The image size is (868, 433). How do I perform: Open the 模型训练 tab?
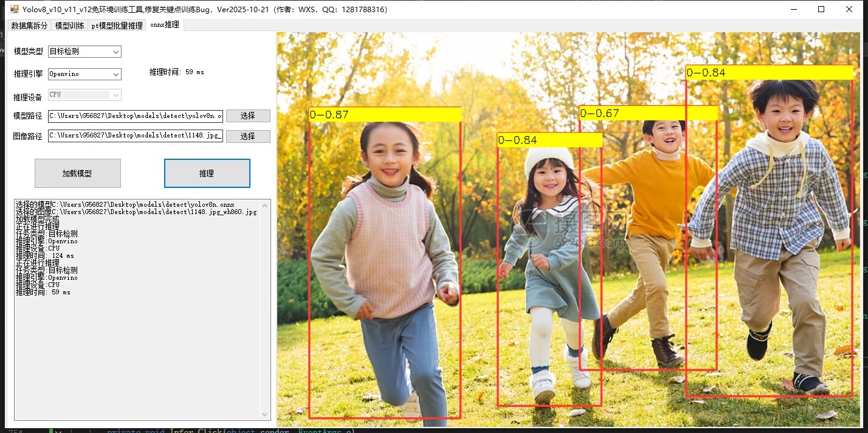click(x=69, y=26)
